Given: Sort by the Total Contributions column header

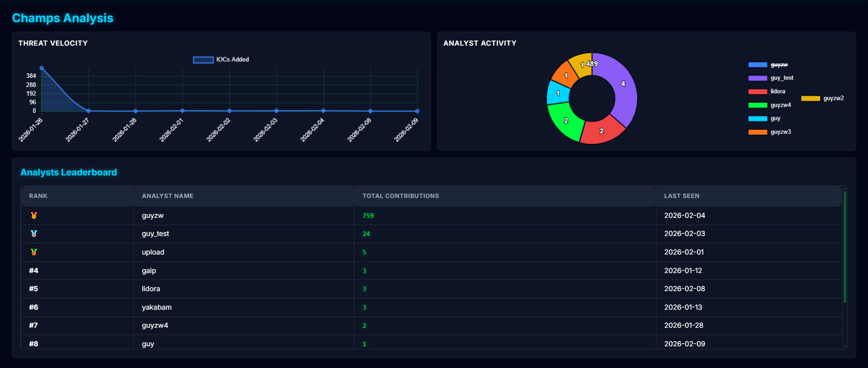Looking at the screenshot, I should [x=401, y=196].
